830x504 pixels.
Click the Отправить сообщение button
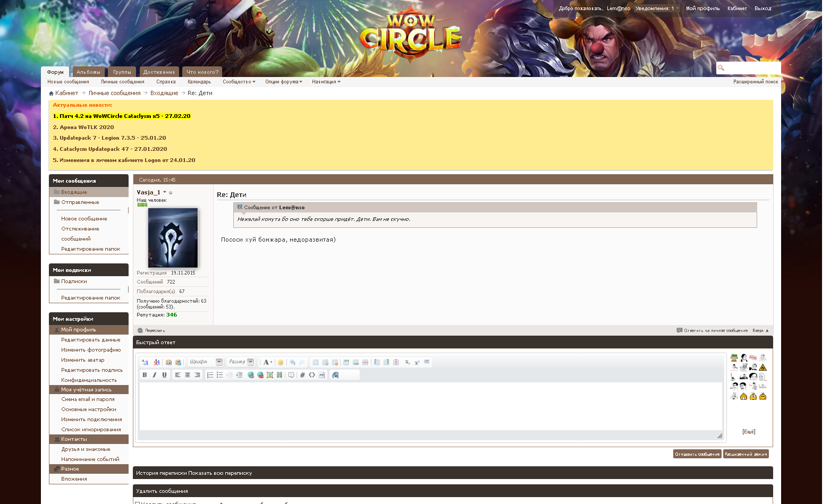(697, 454)
